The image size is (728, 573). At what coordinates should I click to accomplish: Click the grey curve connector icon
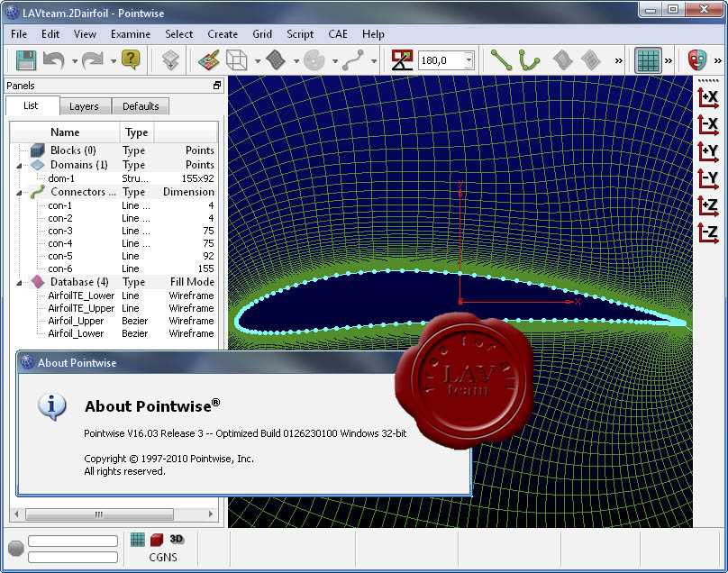tap(353, 60)
